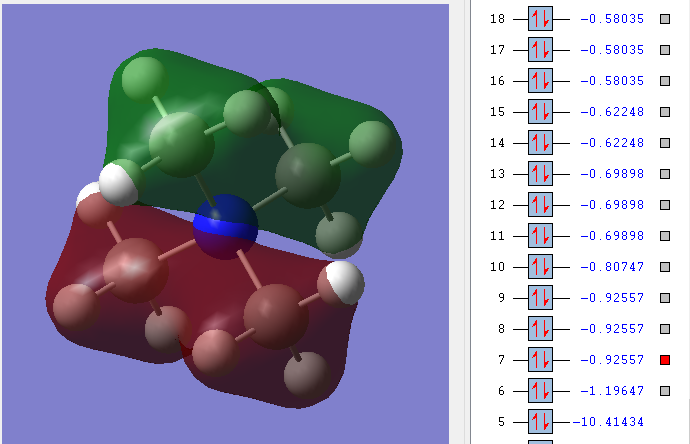Select occupancy box of orbital 5
This screenshot has width=690, height=444.
540,422
